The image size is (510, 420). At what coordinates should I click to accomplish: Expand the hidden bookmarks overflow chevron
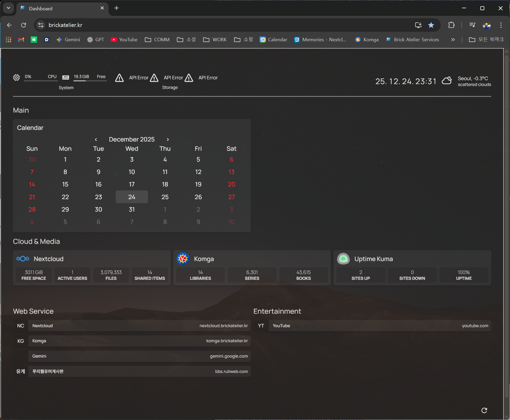pos(453,40)
